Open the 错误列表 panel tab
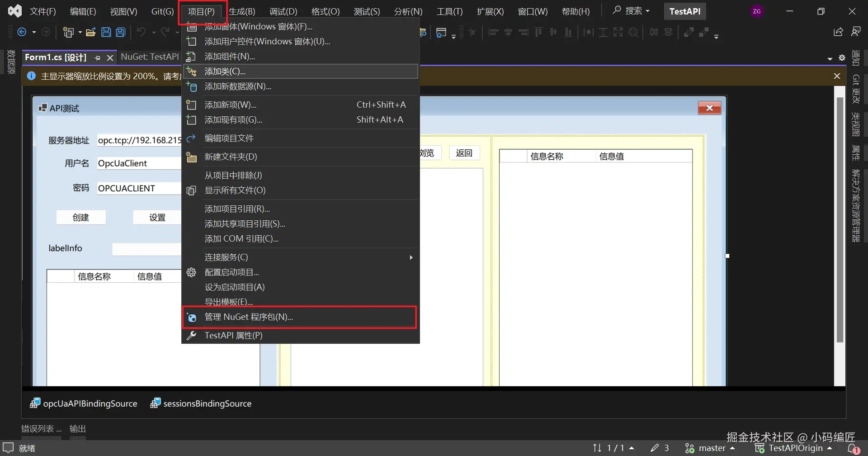 pyautogui.click(x=41, y=429)
